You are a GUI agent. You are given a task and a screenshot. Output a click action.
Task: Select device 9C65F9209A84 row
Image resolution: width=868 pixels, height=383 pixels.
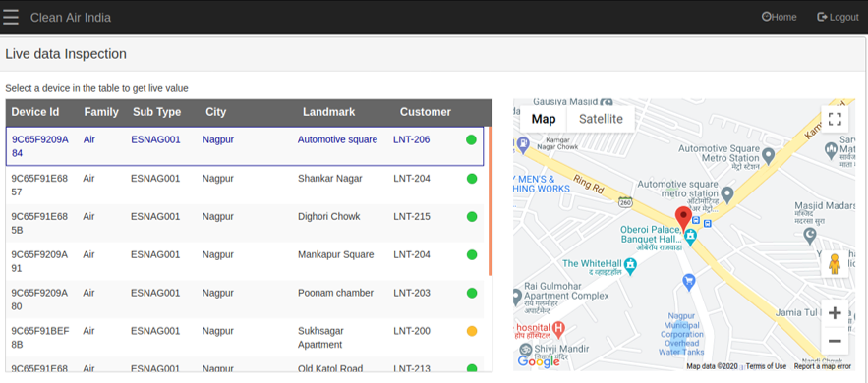(x=245, y=146)
